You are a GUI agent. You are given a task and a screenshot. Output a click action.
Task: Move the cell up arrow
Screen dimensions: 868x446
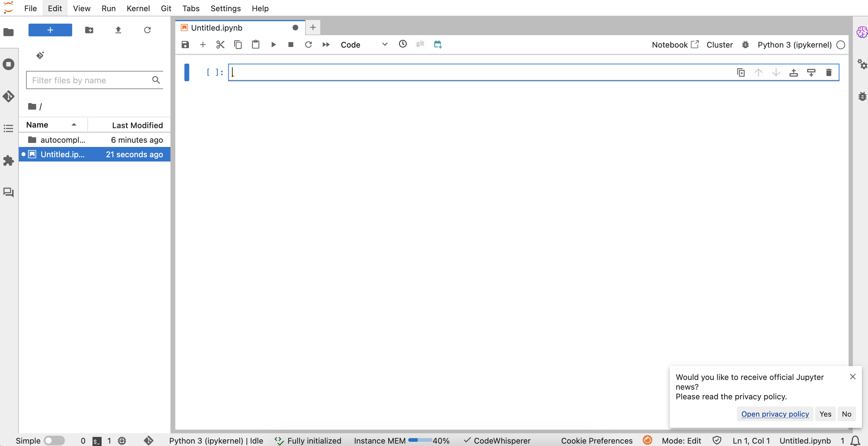click(x=759, y=72)
